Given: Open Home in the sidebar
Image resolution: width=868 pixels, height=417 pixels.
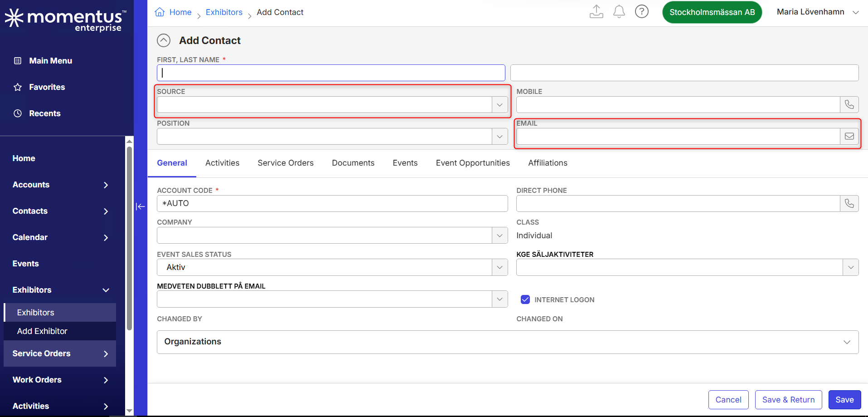Looking at the screenshot, I should 24,158.
